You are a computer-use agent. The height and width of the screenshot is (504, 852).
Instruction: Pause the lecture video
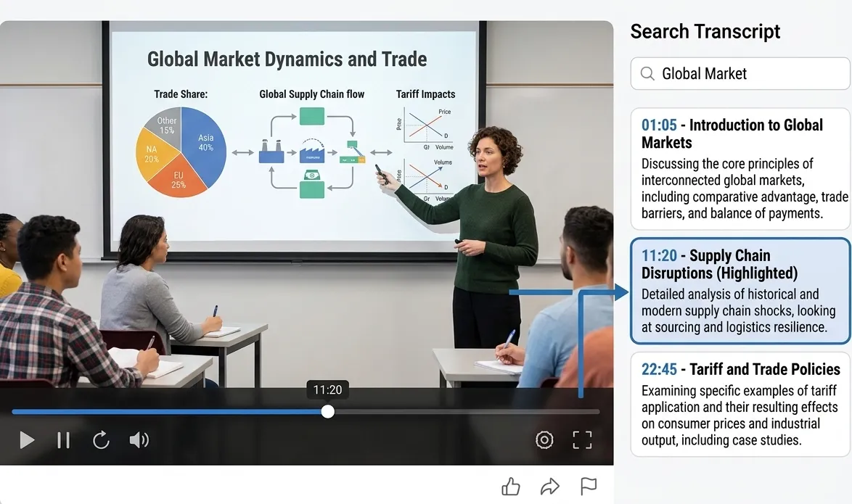coord(63,439)
